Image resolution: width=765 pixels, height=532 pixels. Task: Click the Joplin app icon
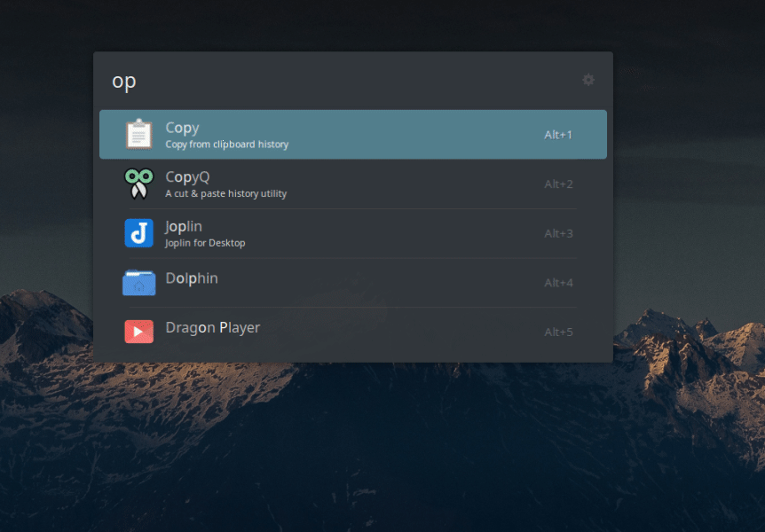[139, 233]
